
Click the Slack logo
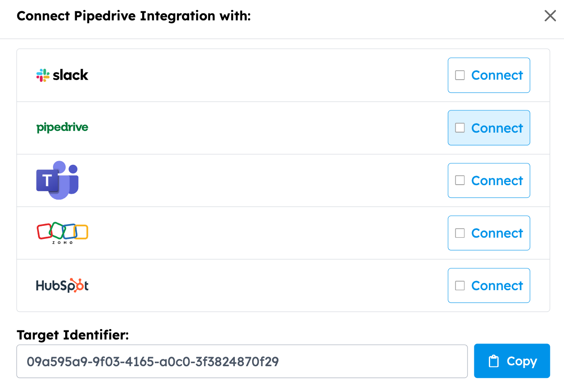coord(62,75)
